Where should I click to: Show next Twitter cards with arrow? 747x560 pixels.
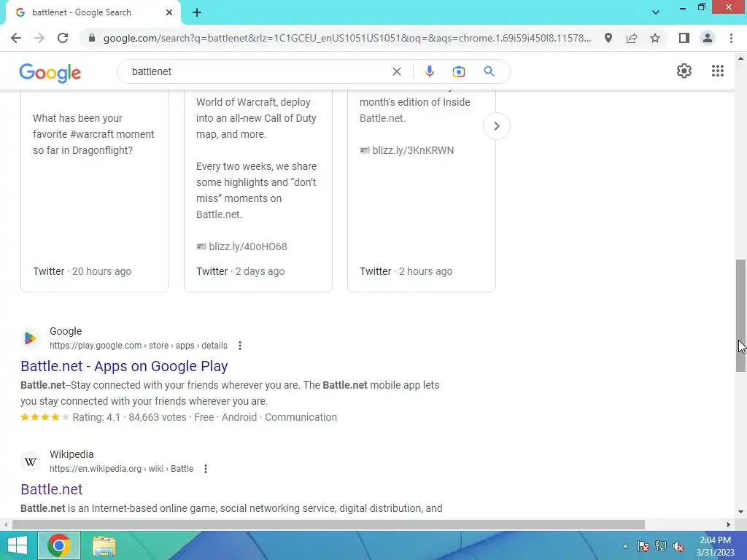point(496,126)
